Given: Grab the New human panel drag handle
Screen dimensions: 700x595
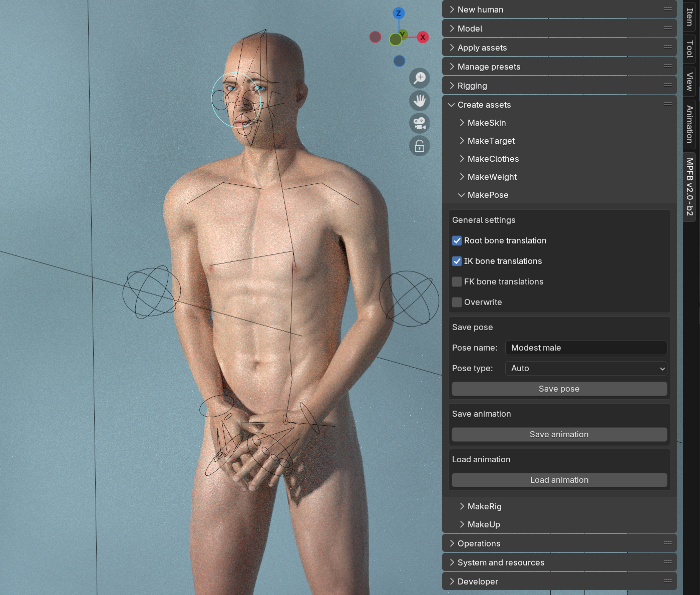Looking at the screenshot, I should [x=668, y=9].
